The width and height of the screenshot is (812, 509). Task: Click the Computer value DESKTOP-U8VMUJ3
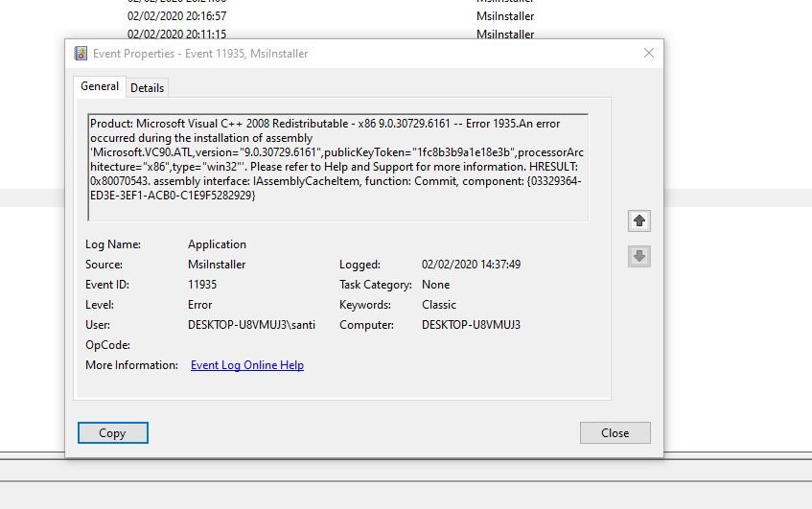471,325
